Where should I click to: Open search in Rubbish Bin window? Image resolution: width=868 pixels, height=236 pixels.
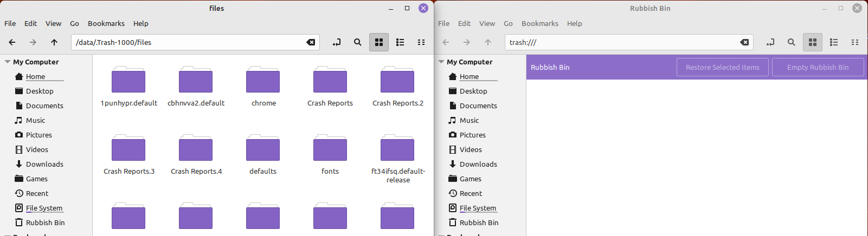tap(792, 42)
